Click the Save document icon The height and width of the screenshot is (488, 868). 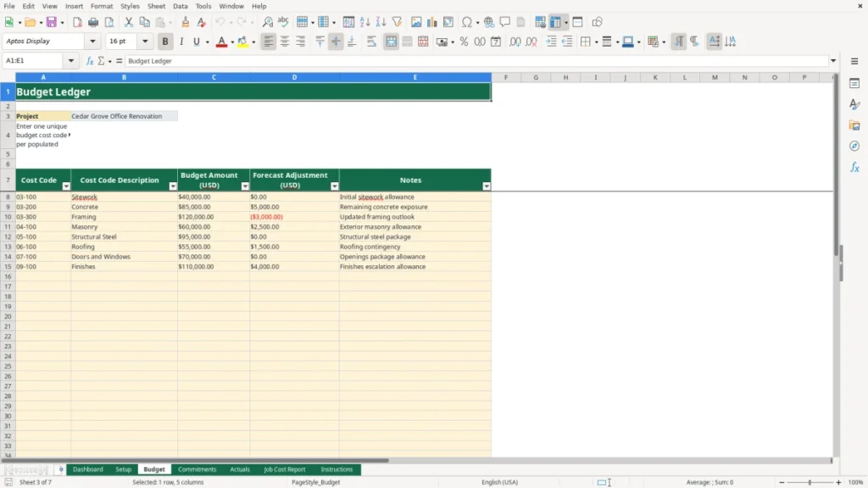pos(52,22)
